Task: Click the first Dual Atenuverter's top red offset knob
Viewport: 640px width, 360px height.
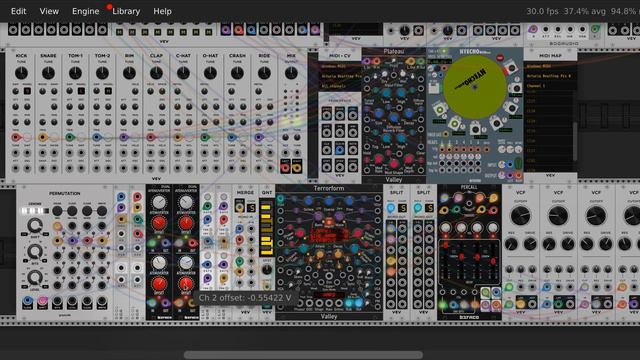Action: [159, 224]
